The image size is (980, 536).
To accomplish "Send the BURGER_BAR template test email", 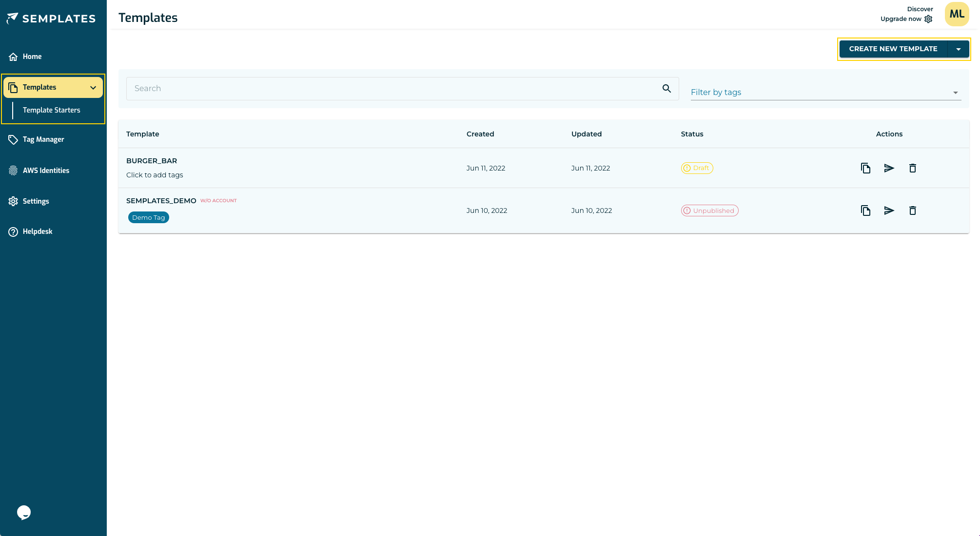I will [889, 168].
